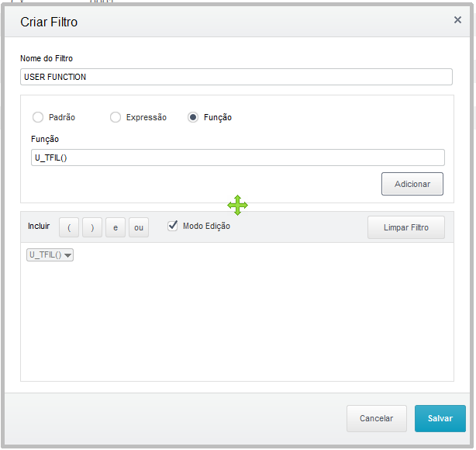Screen dimensions: 476x450
Task: Click the Limpar Filtro button
Action: pos(406,227)
